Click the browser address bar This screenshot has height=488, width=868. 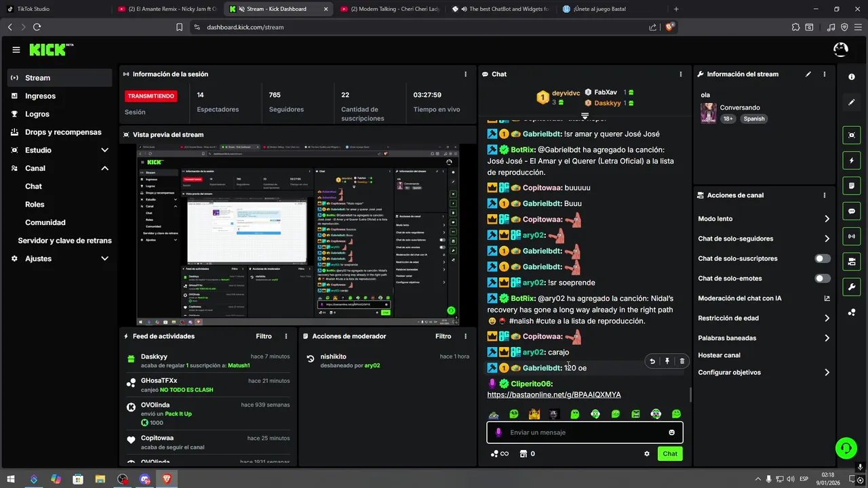[420, 27]
